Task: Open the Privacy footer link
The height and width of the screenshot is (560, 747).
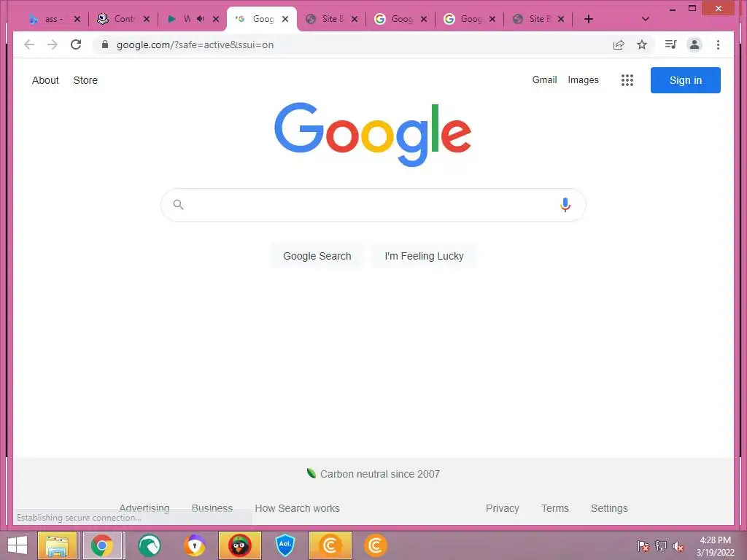Action: point(502,508)
